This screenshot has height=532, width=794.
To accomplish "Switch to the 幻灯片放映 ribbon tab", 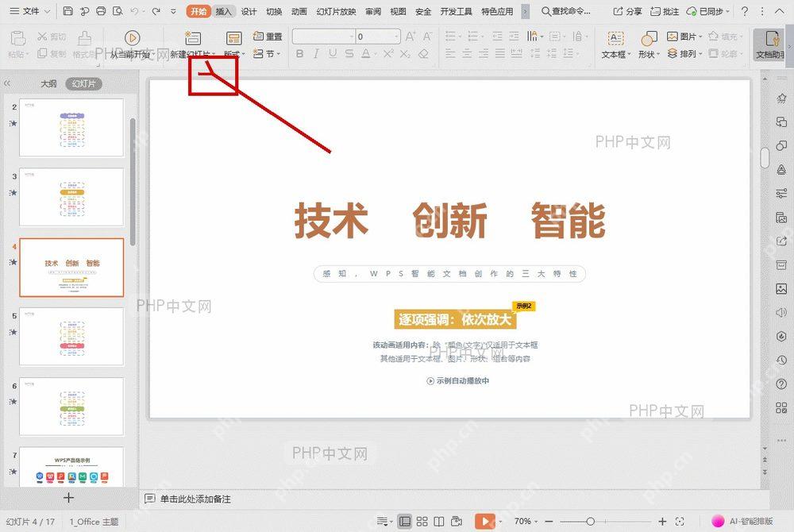I will [336, 11].
